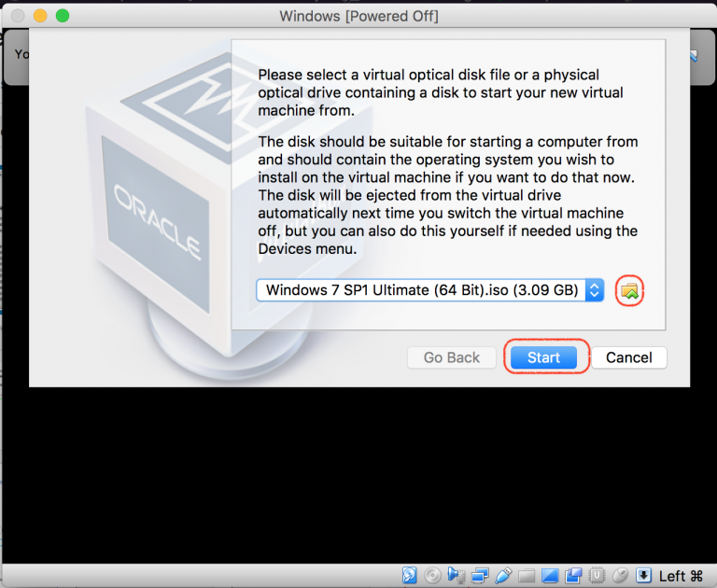Click the green zoom window button

(x=63, y=16)
